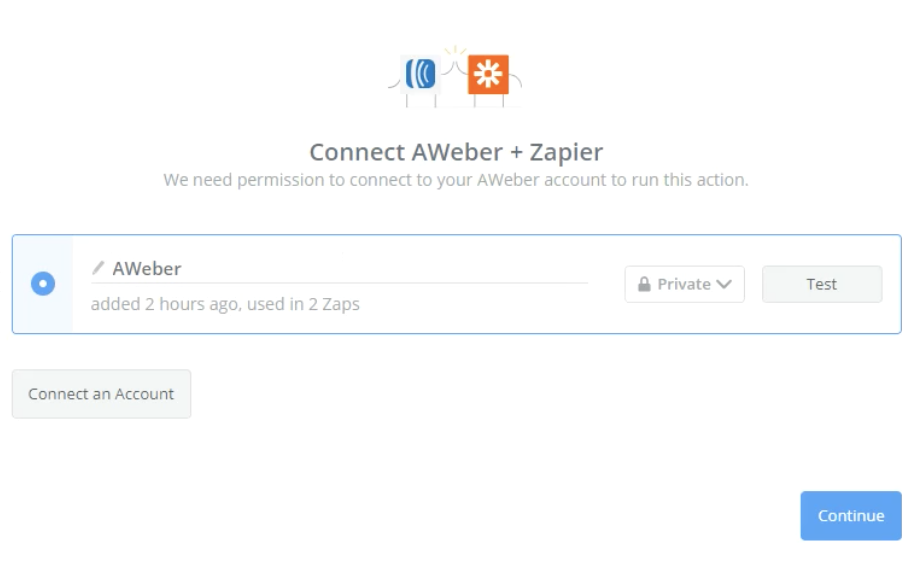Click the Private label text
This screenshot has width=918, height=562.
pos(684,284)
